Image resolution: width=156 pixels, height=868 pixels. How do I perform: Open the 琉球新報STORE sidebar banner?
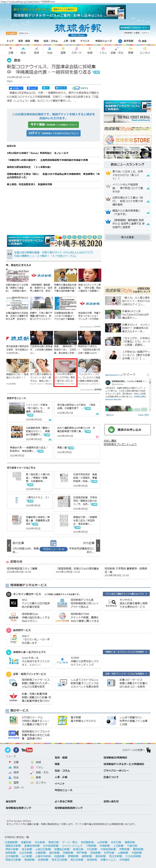(127, 140)
